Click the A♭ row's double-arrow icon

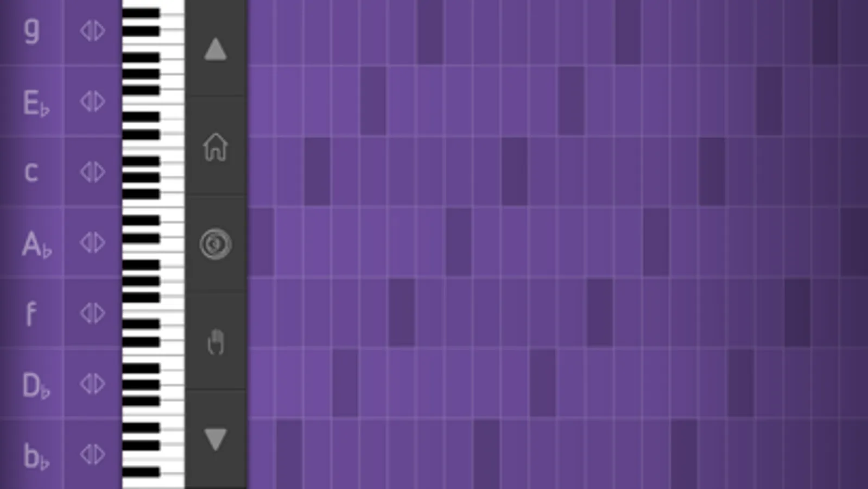(x=92, y=243)
